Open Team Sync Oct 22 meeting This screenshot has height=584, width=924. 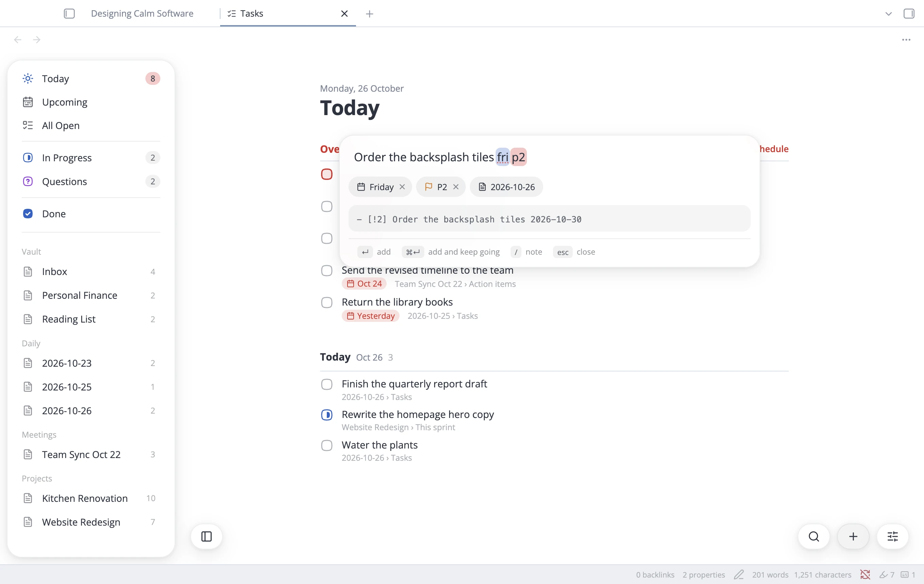(91, 454)
